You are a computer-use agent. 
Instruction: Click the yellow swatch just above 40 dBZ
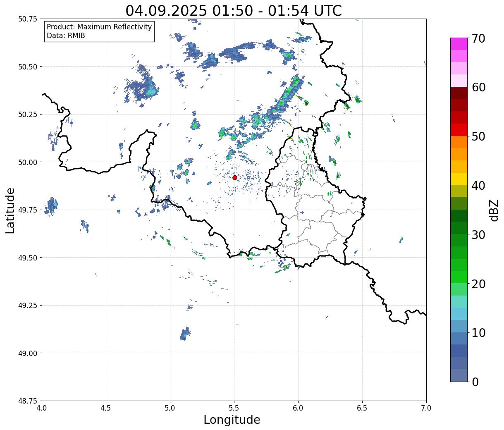coord(459,179)
